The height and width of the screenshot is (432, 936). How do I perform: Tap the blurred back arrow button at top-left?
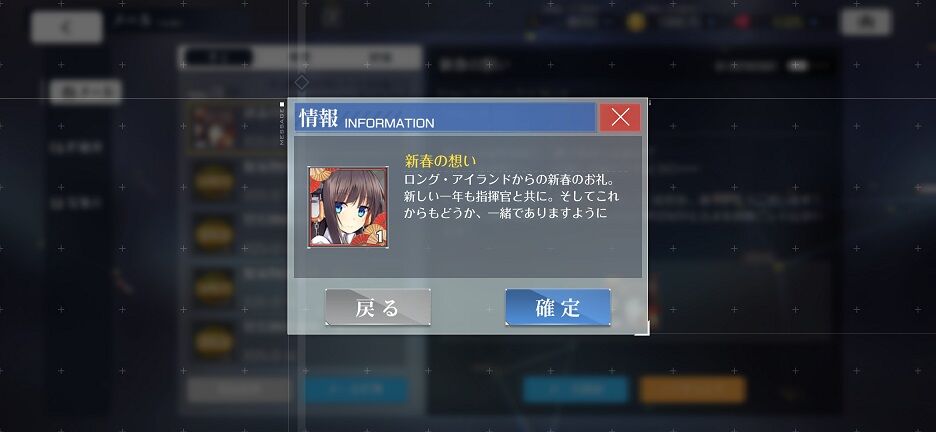[67, 27]
